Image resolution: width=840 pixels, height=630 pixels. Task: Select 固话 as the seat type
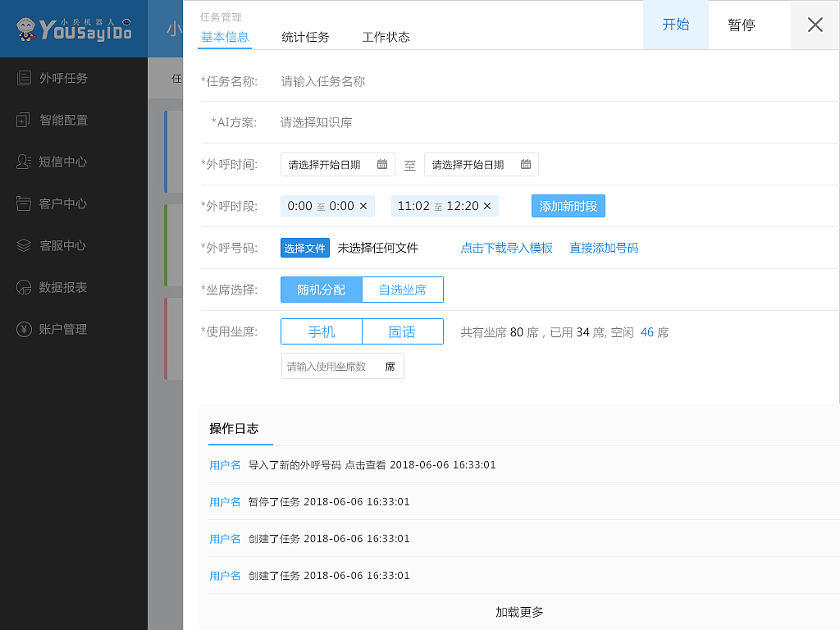pyautogui.click(x=402, y=331)
